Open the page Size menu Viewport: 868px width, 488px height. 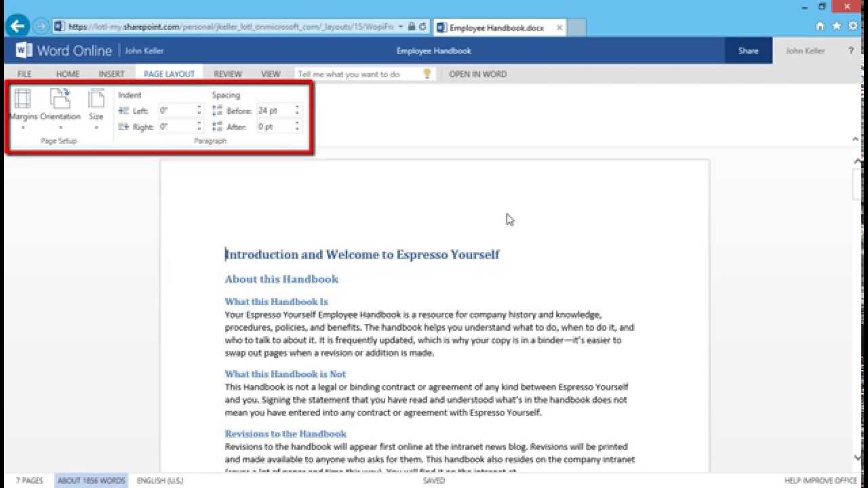(96, 107)
